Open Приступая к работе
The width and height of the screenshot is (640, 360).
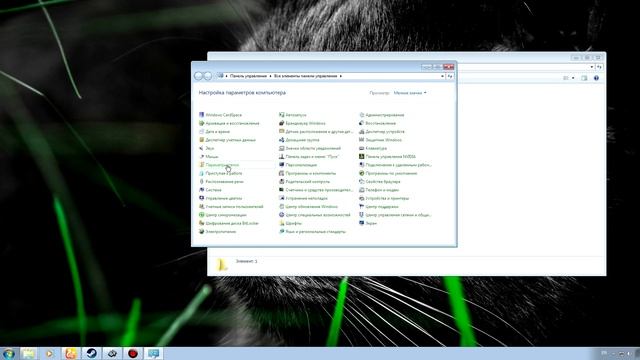[x=220, y=173]
